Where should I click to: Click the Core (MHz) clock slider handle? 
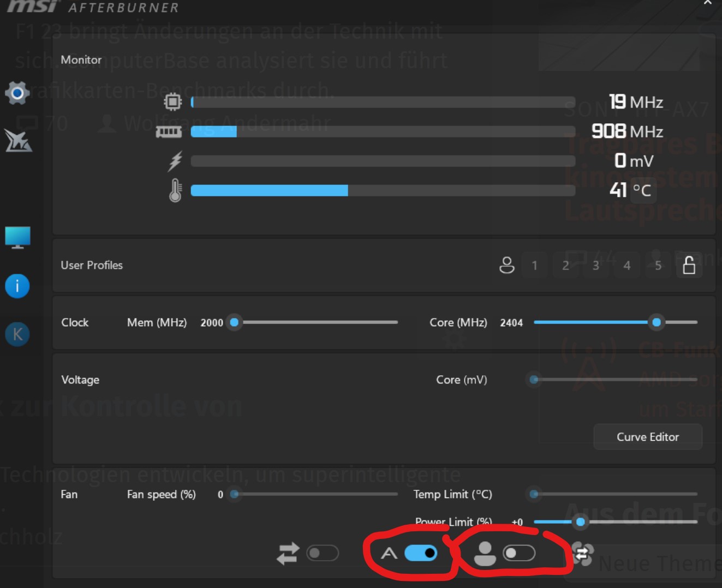(x=657, y=322)
